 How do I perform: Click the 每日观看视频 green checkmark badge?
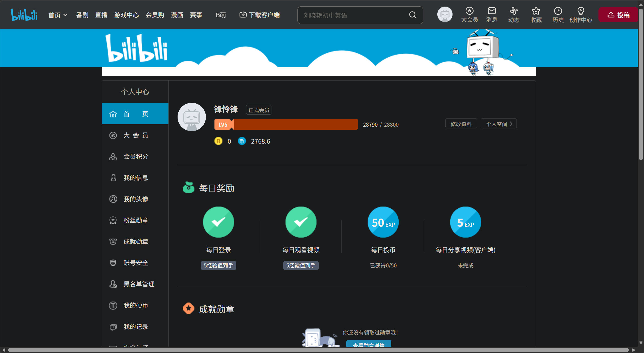click(x=301, y=222)
